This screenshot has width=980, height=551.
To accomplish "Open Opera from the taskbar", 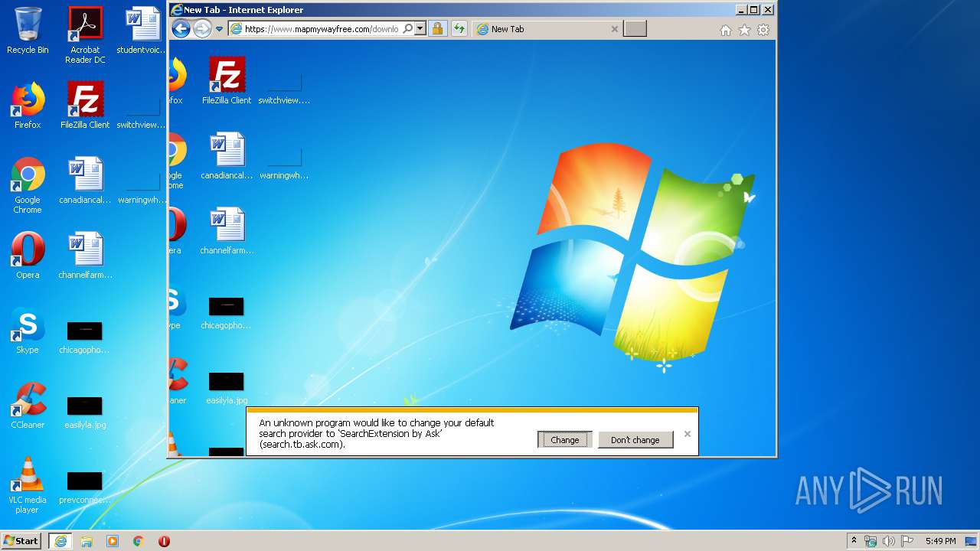I will pyautogui.click(x=164, y=541).
